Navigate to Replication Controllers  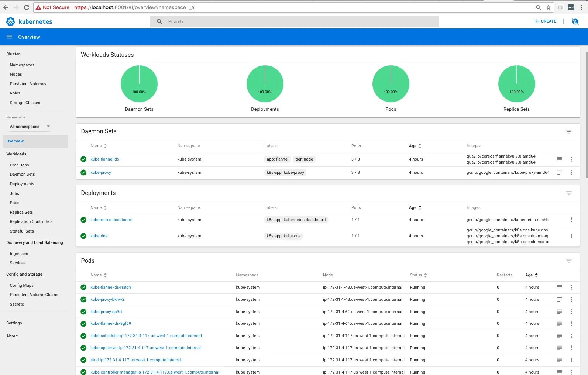click(31, 221)
